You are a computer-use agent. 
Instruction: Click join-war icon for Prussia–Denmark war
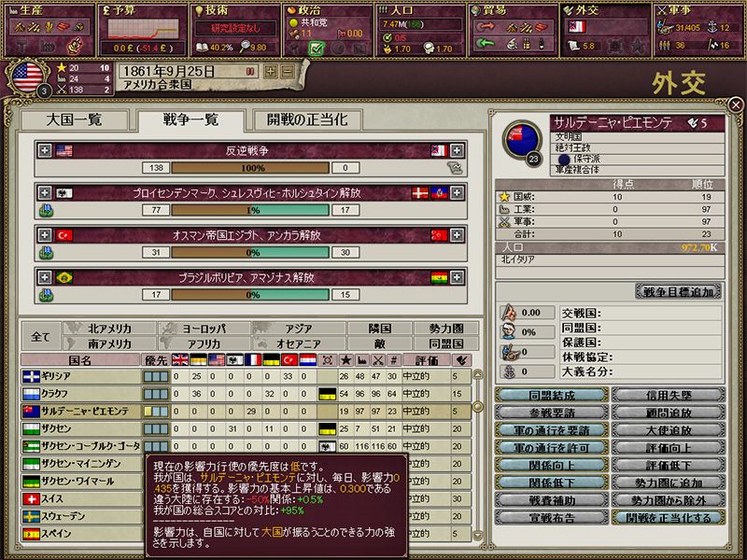pos(46,210)
